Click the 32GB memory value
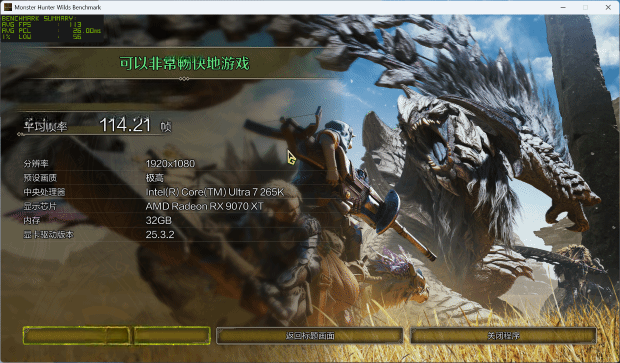 [x=159, y=220]
